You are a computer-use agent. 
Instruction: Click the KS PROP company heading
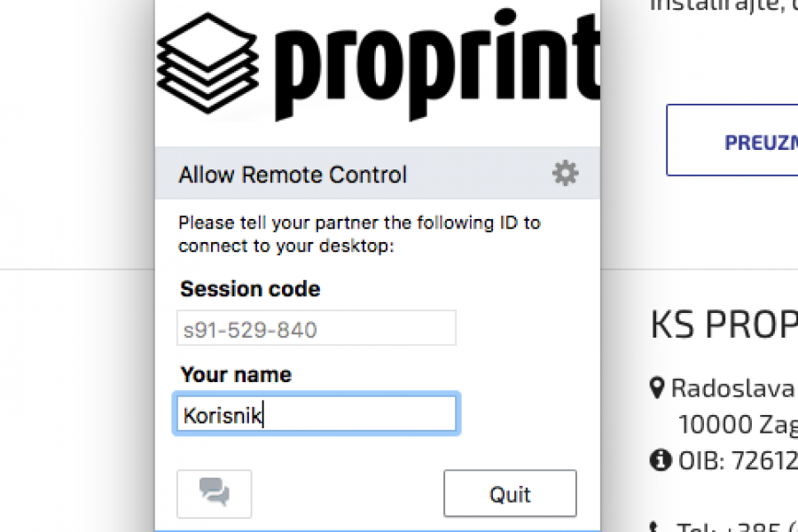tap(724, 325)
